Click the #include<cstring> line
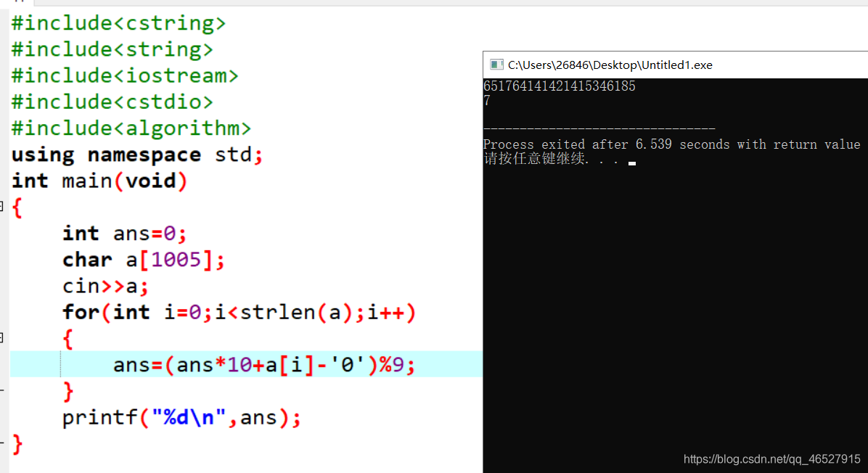This screenshot has height=473, width=868. (x=118, y=23)
